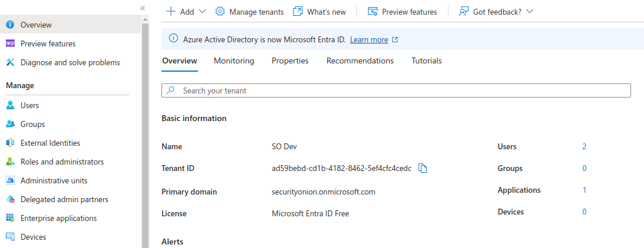Viewport: 644px width, 248px height.
Task: Expand the Add dropdown menu
Action: coord(203,12)
